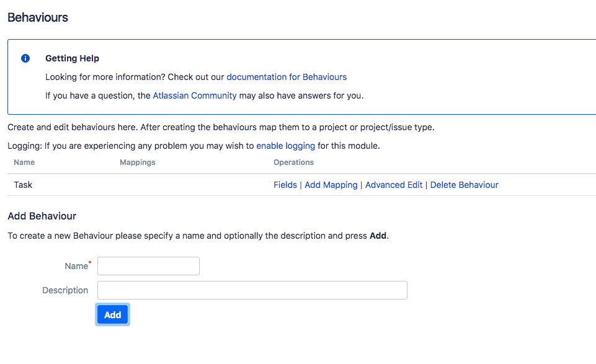Click the blue info icon in Getting Help

(x=25, y=58)
